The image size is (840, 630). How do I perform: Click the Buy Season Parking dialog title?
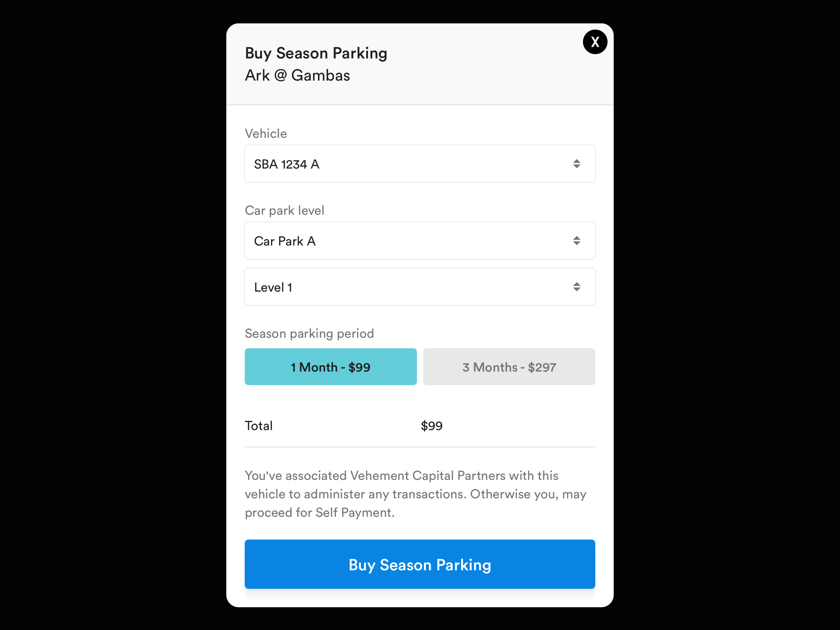coord(316,53)
